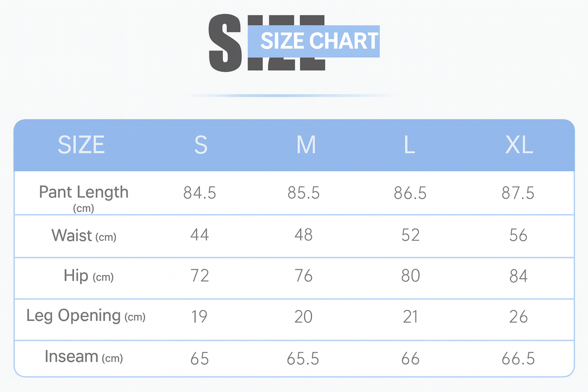Viewport: 588px width, 392px height.
Task: Click hip value 80 for size L
Action: (x=410, y=276)
